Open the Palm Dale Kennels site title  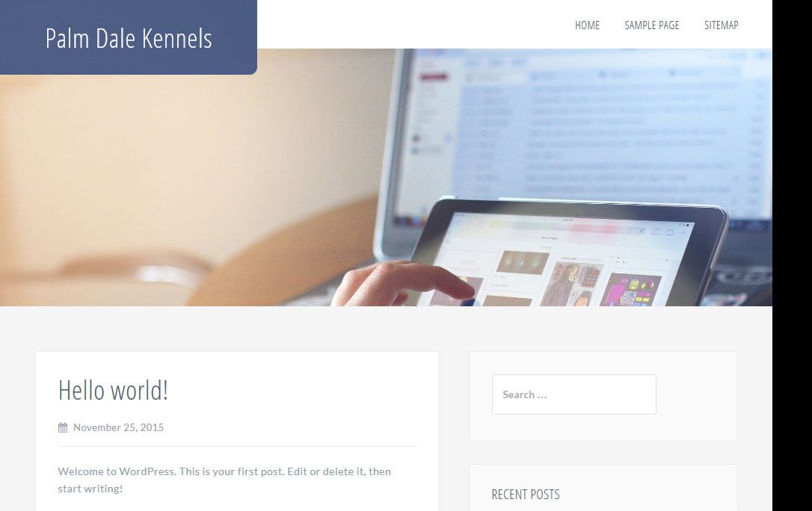pos(129,38)
